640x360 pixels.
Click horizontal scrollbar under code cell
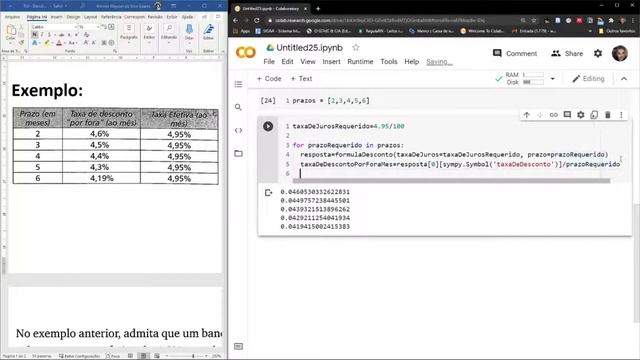coord(451,180)
